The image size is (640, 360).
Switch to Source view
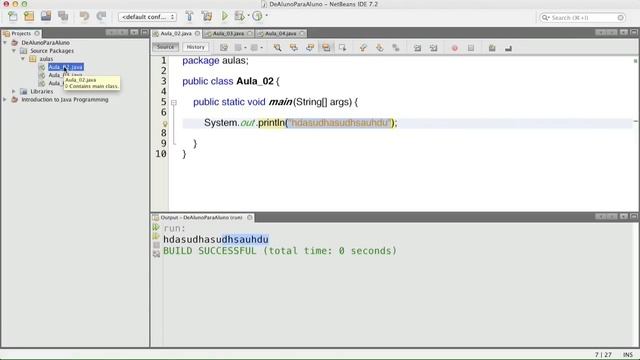click(x=165, y=47)
